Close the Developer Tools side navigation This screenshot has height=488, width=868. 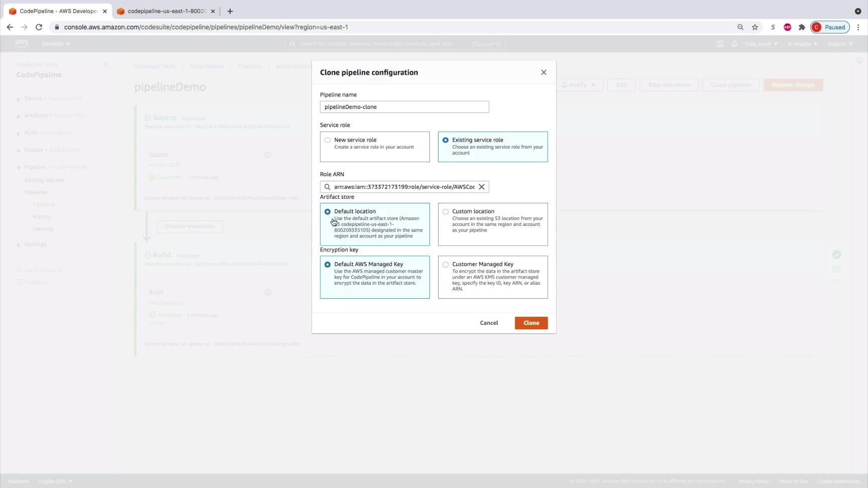pyautogui.click(x=105, y=65)
